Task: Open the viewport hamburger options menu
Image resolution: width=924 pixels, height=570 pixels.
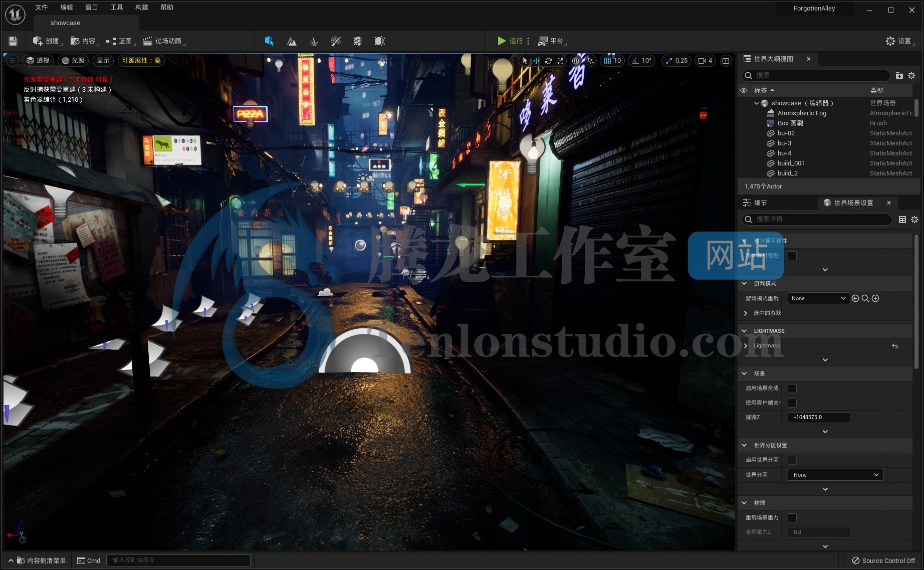Action: pos(13,61)
